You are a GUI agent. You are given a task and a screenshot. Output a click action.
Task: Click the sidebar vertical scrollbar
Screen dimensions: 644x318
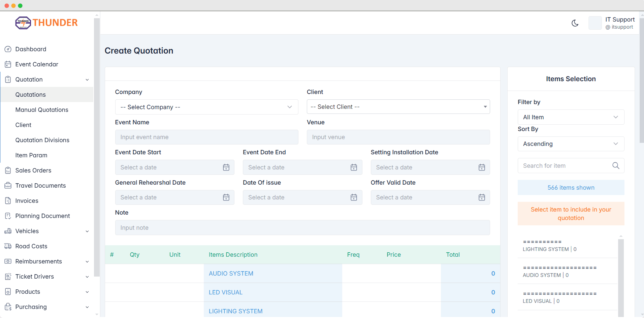click(x=97, y=147)
